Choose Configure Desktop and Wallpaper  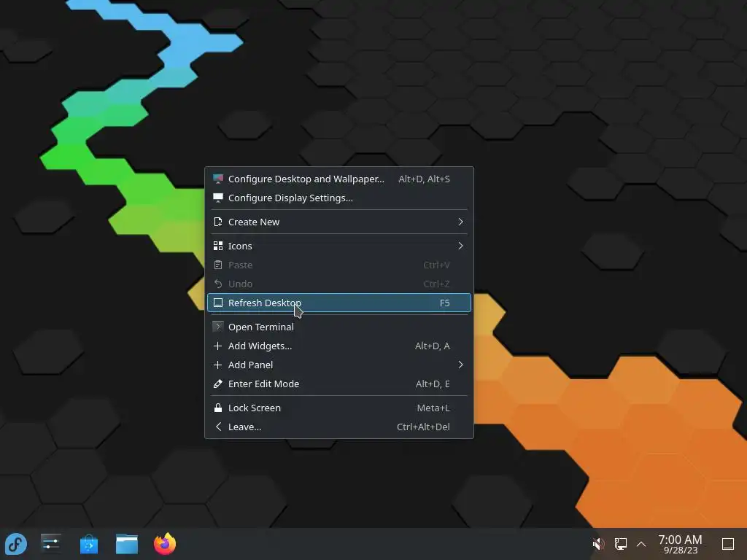[339, 179]
